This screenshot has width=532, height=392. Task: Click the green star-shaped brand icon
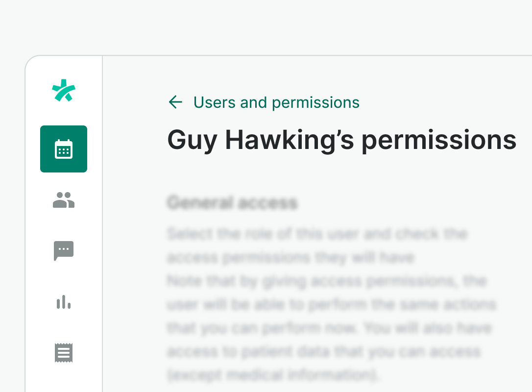coord(64,91)
